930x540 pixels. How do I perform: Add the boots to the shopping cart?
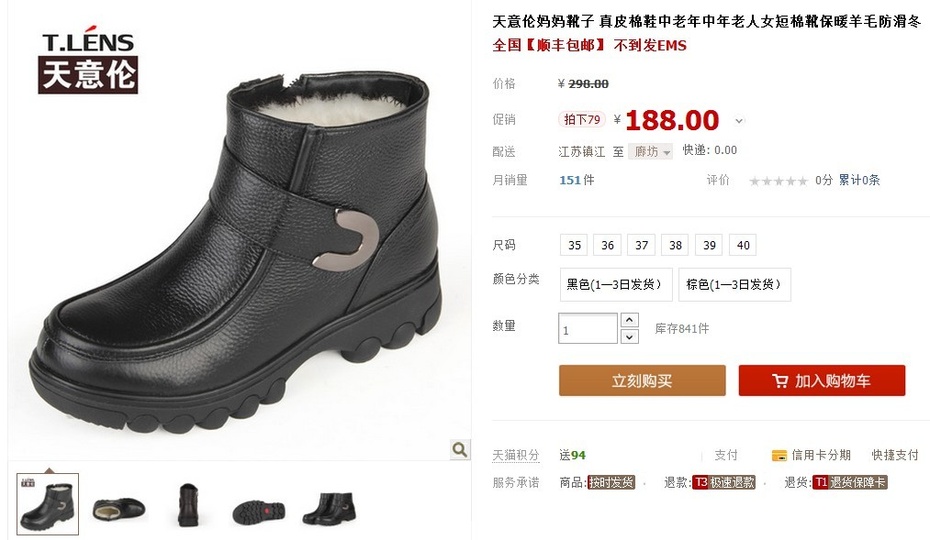821,380
